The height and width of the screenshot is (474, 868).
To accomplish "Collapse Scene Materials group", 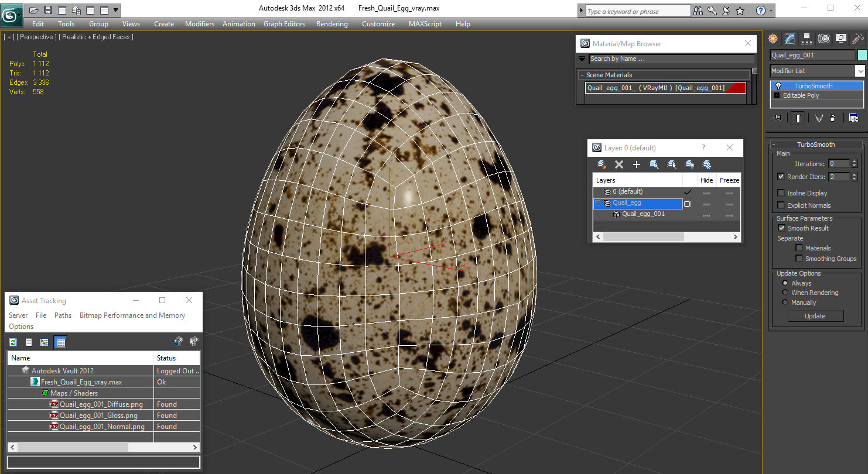I will [582, 75].
